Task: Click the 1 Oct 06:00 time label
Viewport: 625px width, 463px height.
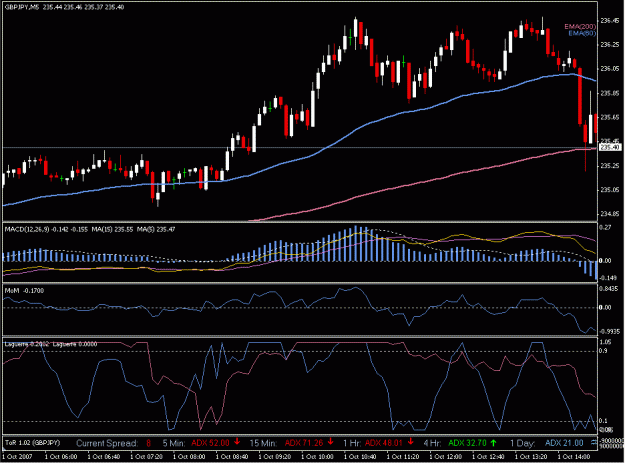Action: coord(61,457)
